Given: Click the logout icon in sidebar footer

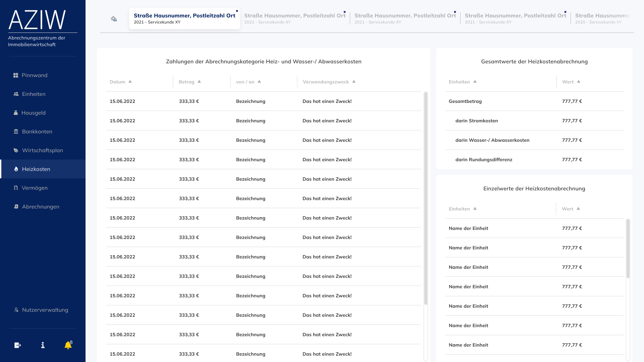Looking at the screenshot, I should (18, 345).
